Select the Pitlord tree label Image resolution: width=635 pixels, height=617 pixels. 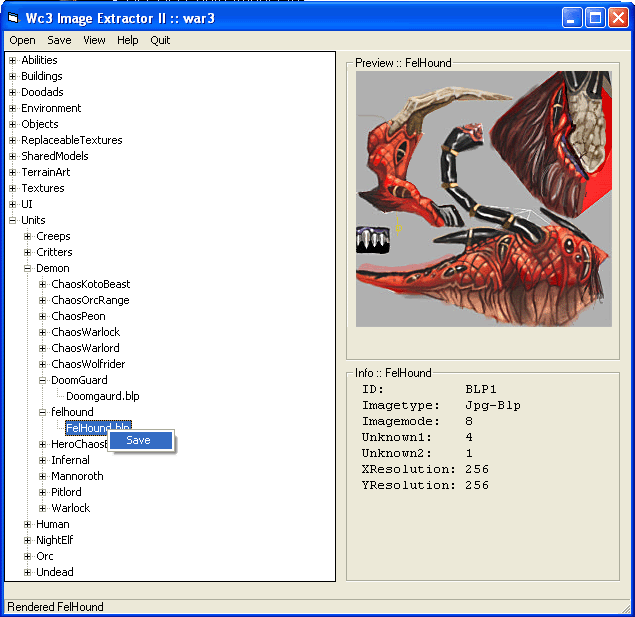click(x=66, y=492)
